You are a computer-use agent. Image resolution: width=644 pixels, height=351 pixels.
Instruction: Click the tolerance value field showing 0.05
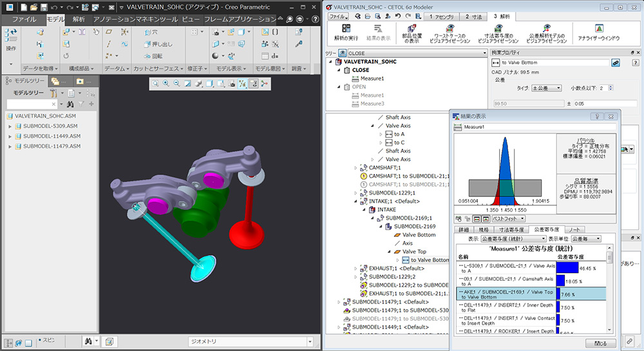605,104
